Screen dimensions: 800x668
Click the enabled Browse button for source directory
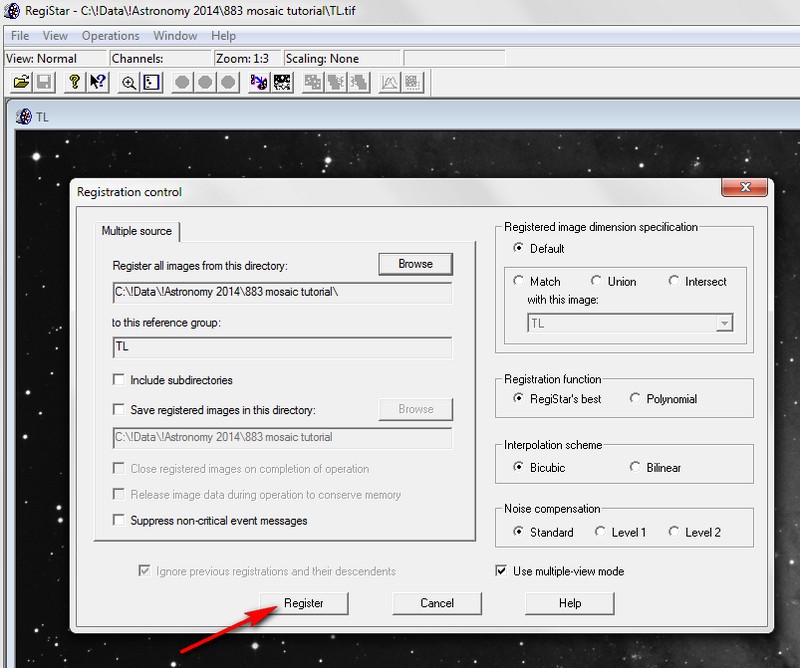[415, 264]
